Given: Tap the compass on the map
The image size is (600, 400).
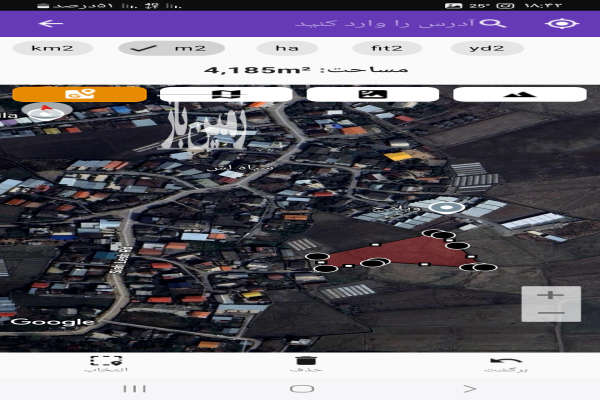Looking at the screenshot, I should pos(43,112).
